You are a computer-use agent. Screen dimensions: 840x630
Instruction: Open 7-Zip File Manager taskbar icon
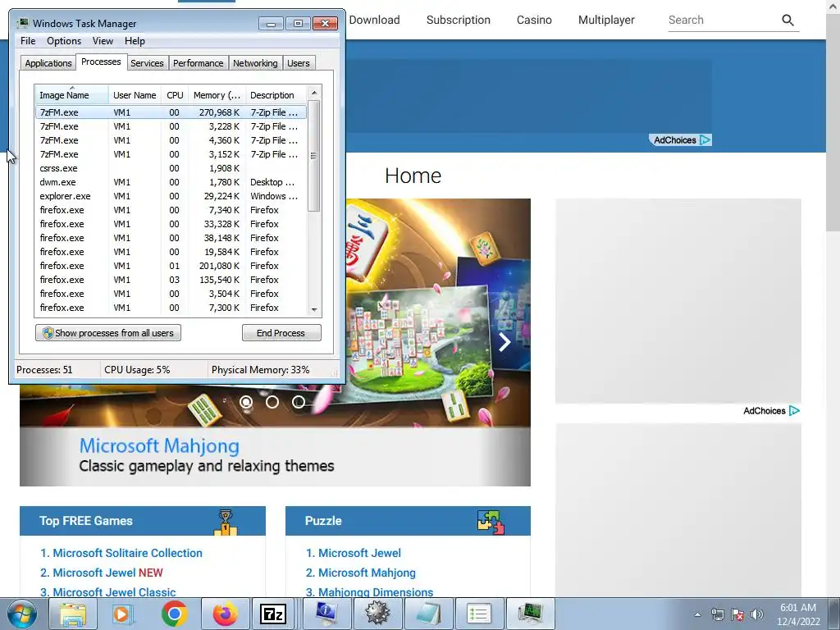point(273,614)
